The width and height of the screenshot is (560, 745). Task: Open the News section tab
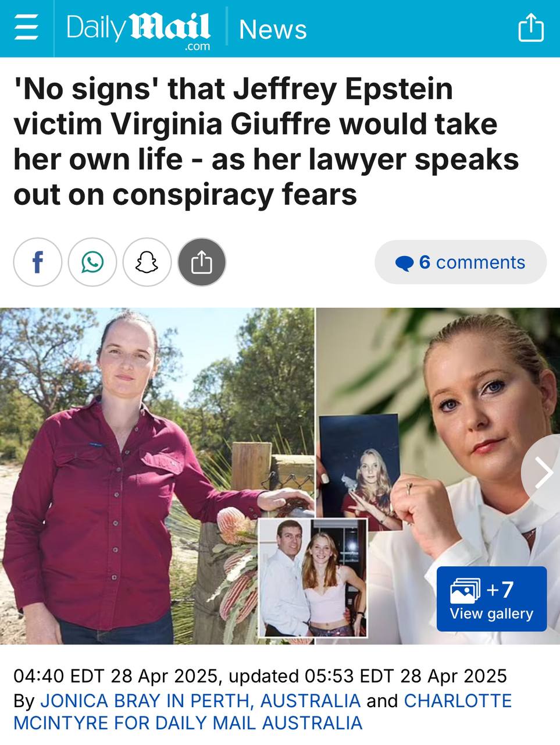[x=273, y=29]
